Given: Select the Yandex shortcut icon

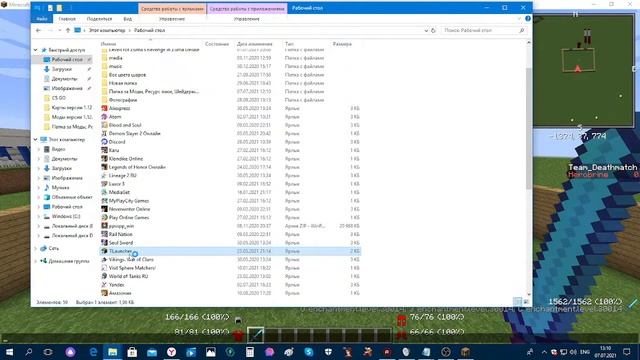Looking at the screenshot, I should pyautogui.click(x=104, y=284).
